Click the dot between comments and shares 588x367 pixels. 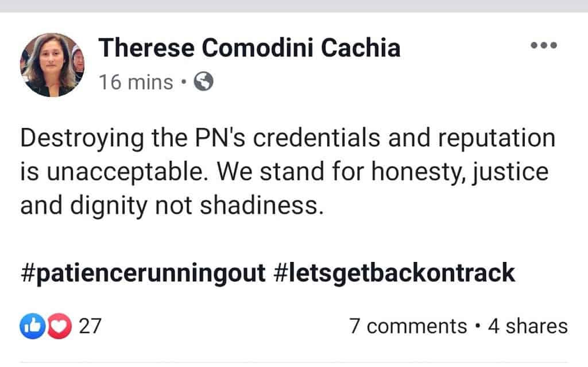(x=478, y=326)
